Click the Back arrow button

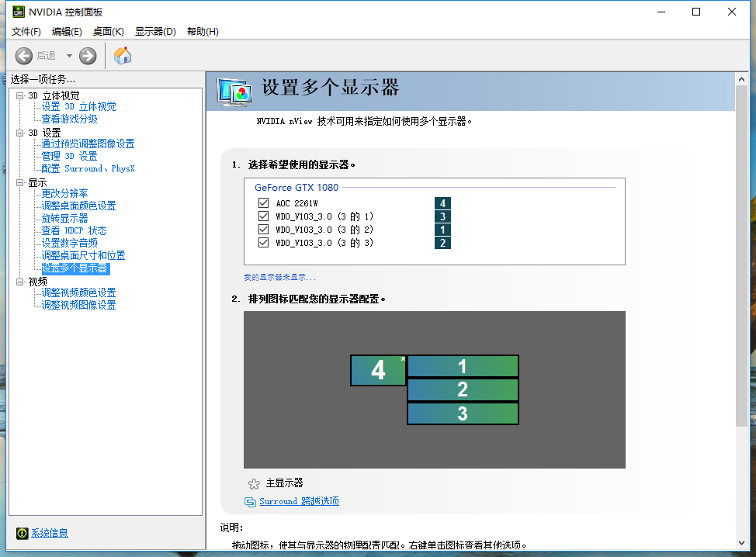coord(23,56)
